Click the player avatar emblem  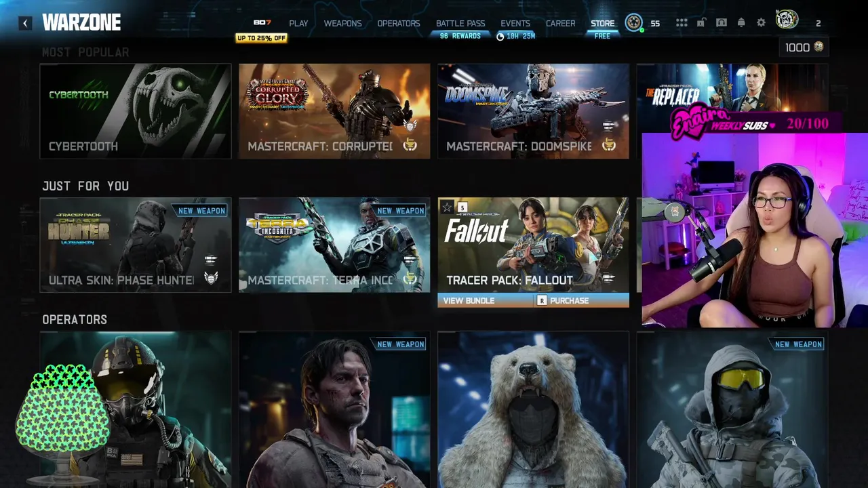pos(787,20)
